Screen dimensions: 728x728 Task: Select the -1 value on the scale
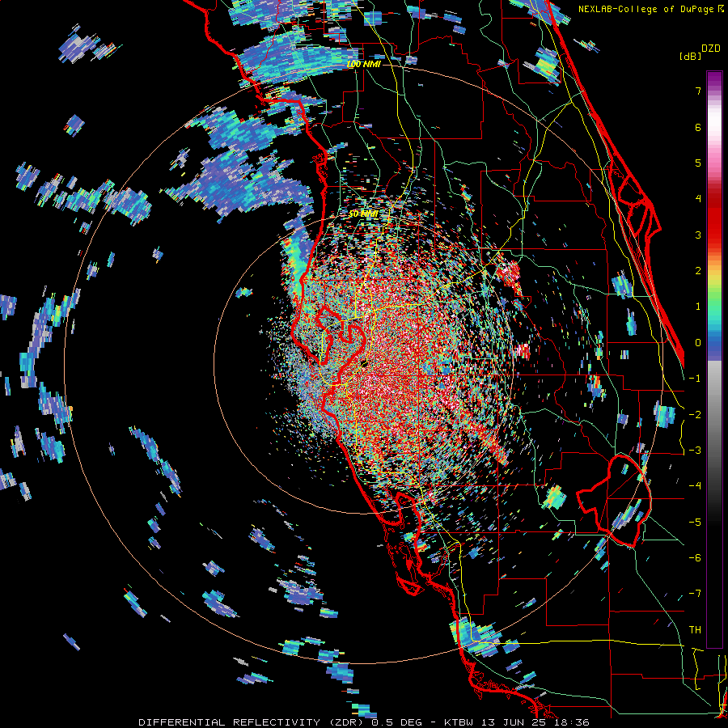(x=695, y=379)
